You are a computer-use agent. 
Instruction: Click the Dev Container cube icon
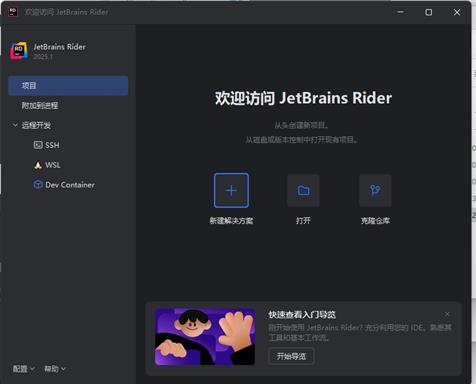[38, 185]
